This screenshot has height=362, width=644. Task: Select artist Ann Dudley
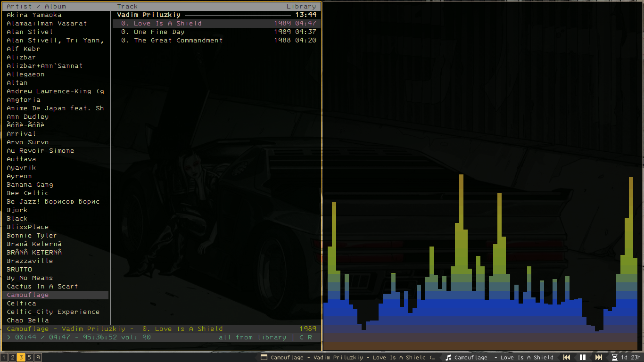pyautogui.click(x=27, y=117)
